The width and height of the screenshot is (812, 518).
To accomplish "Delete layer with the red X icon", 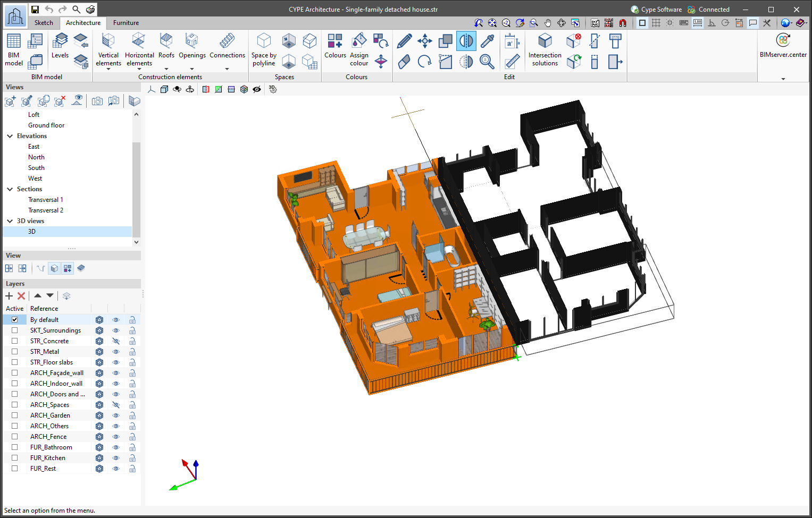I will (x=21, y=296).
